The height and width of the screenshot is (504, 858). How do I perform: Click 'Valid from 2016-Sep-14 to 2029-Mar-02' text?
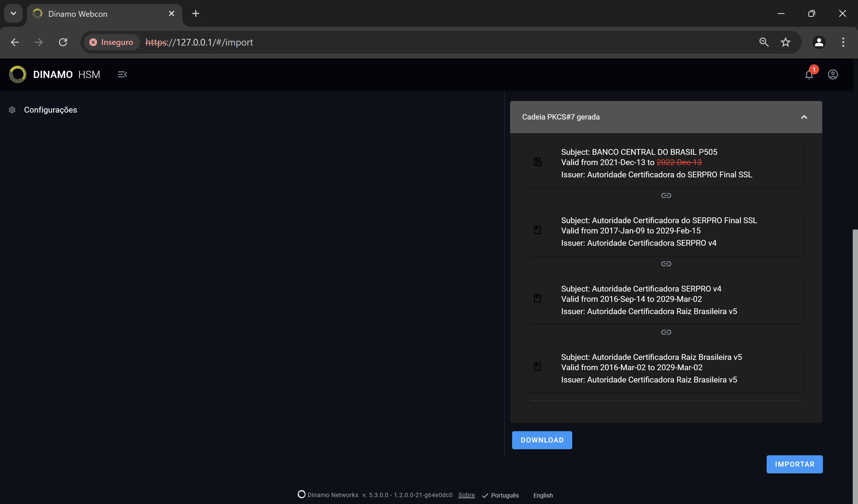click(632, 299)
